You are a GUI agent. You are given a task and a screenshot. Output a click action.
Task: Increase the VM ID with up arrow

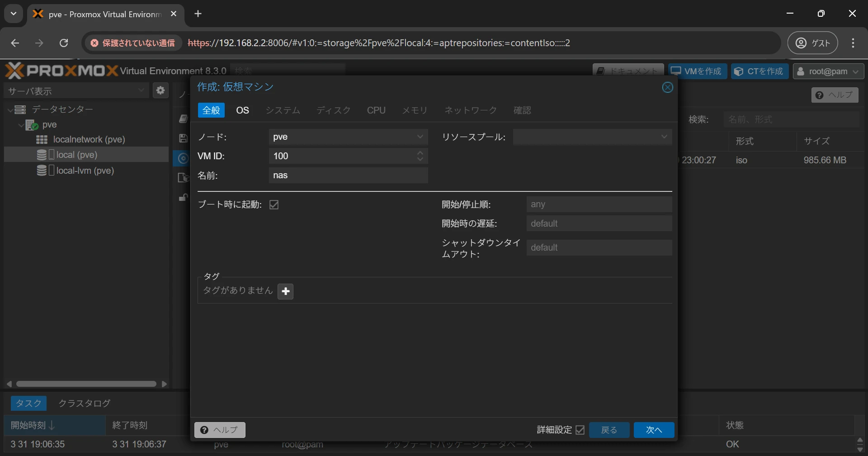[420, 152]
